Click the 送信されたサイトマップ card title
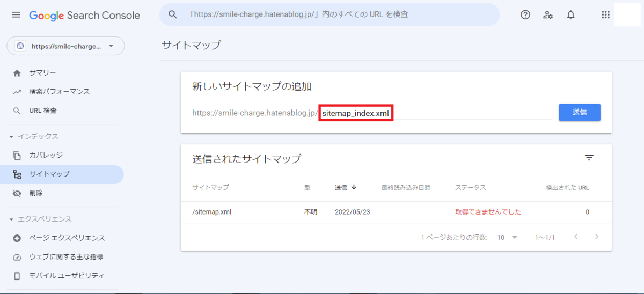 coord(246,159)
